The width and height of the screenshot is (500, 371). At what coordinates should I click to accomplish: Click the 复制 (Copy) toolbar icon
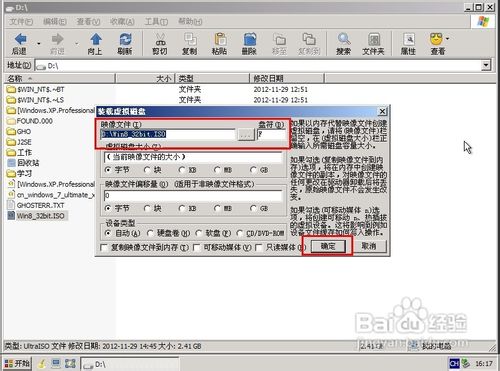190,39
